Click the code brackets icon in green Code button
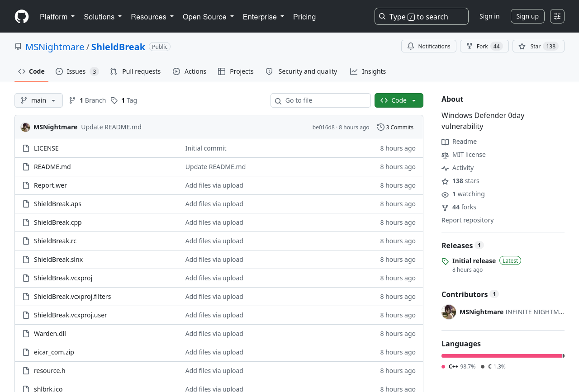579x392 pixels. pyautogui.click(x=384, y=100)
